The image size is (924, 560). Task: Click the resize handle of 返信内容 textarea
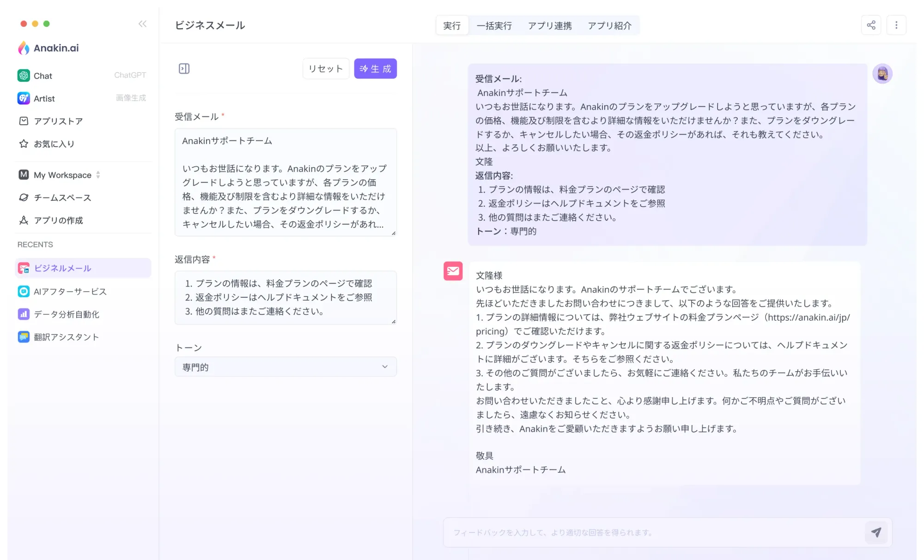click(x=394, y=321)
